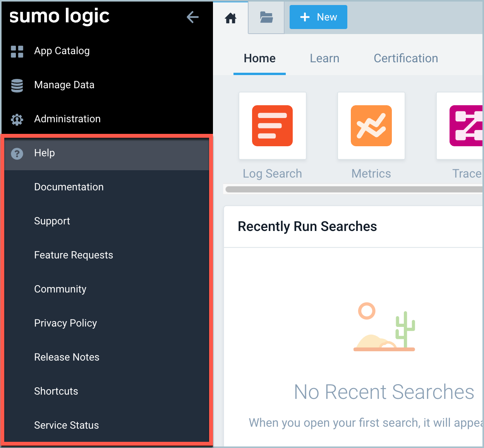Select the Home tab
484x448 pixels.
[x=259, y=58]
